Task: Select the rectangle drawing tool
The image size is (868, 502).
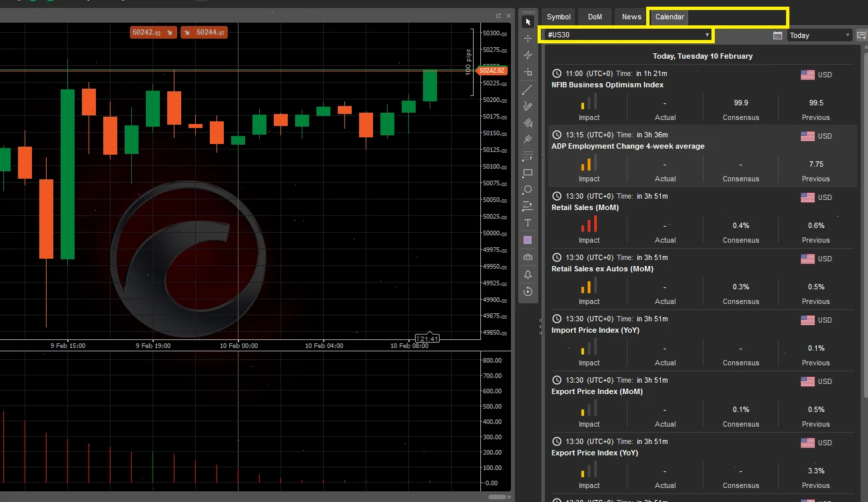Action: 528,173
